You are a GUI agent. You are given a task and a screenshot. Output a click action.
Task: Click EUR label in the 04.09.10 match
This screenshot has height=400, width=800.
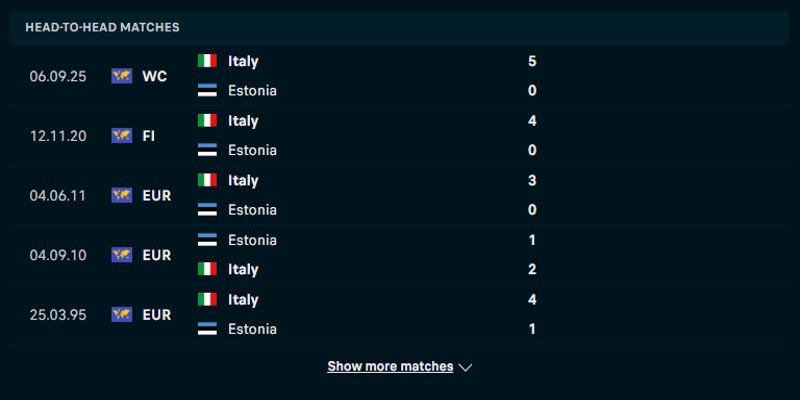coord(156,255)
